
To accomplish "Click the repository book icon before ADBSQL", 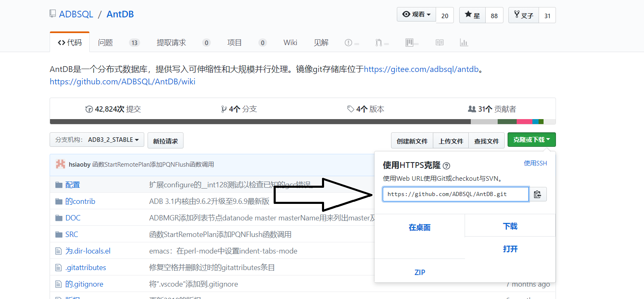I will point(52,14).
